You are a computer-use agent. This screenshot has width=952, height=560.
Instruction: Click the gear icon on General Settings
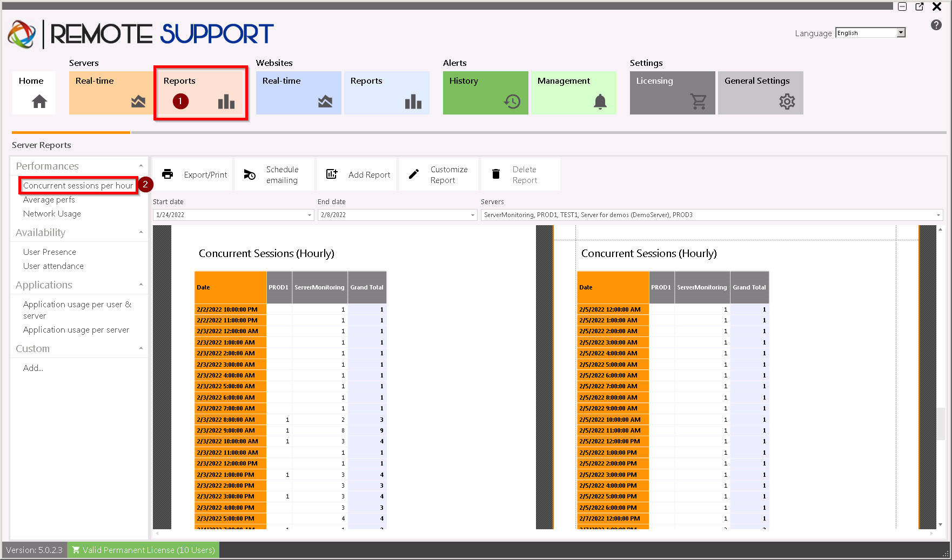click(x=787, y=102)
